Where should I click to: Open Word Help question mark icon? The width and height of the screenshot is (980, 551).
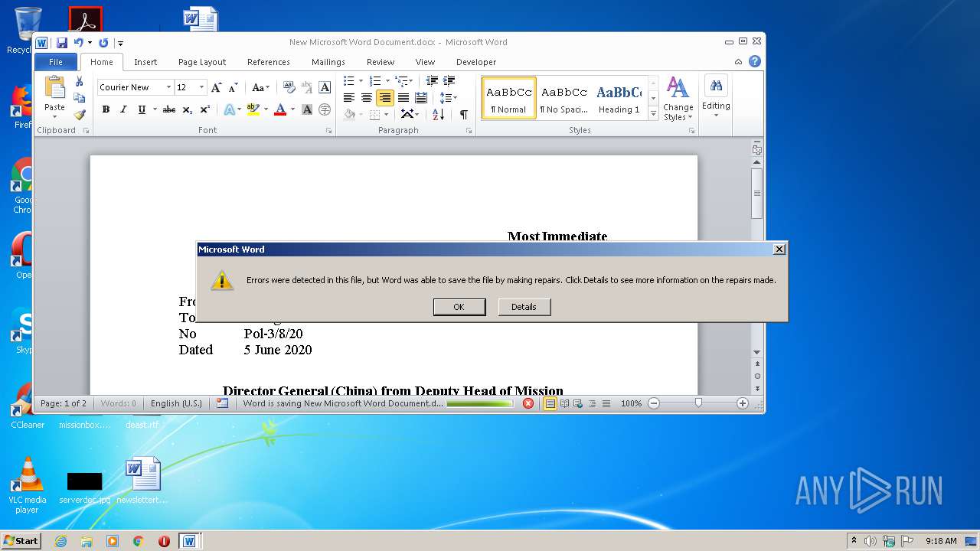[755, 61]
